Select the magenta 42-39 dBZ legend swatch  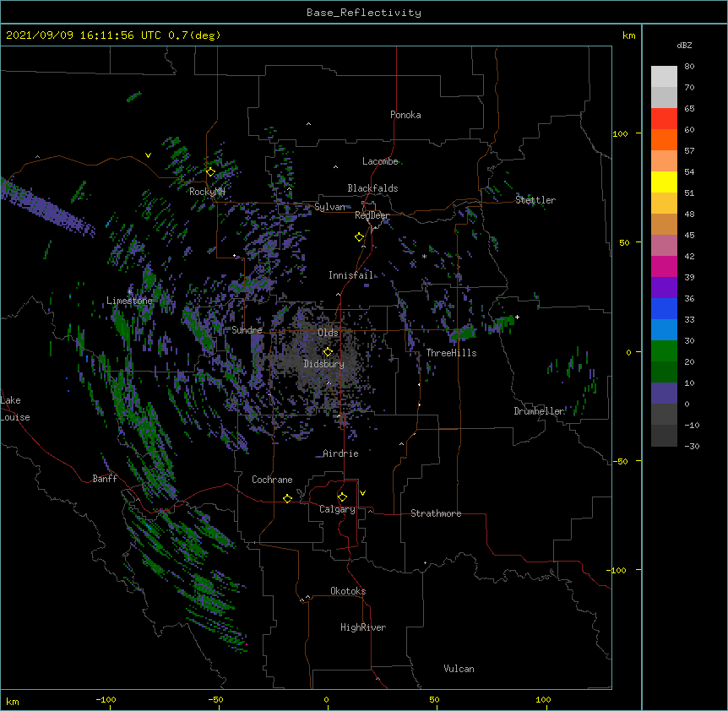coord(664,266)
